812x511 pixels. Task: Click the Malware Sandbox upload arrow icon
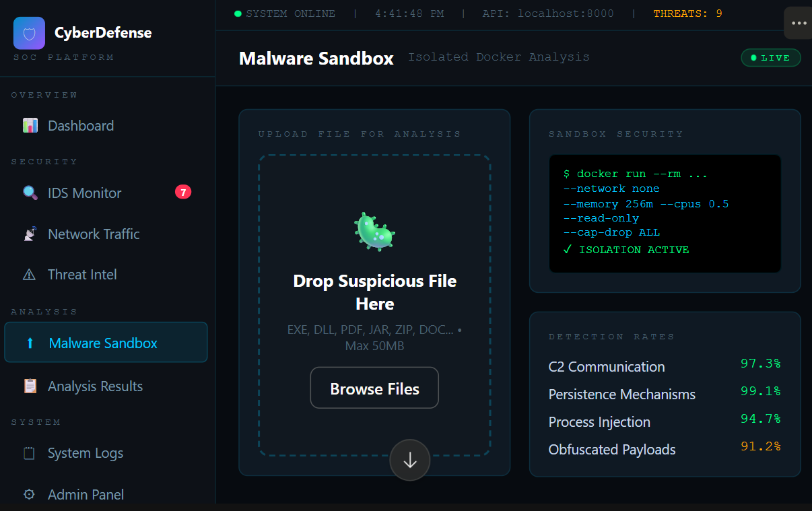[30, 343]
